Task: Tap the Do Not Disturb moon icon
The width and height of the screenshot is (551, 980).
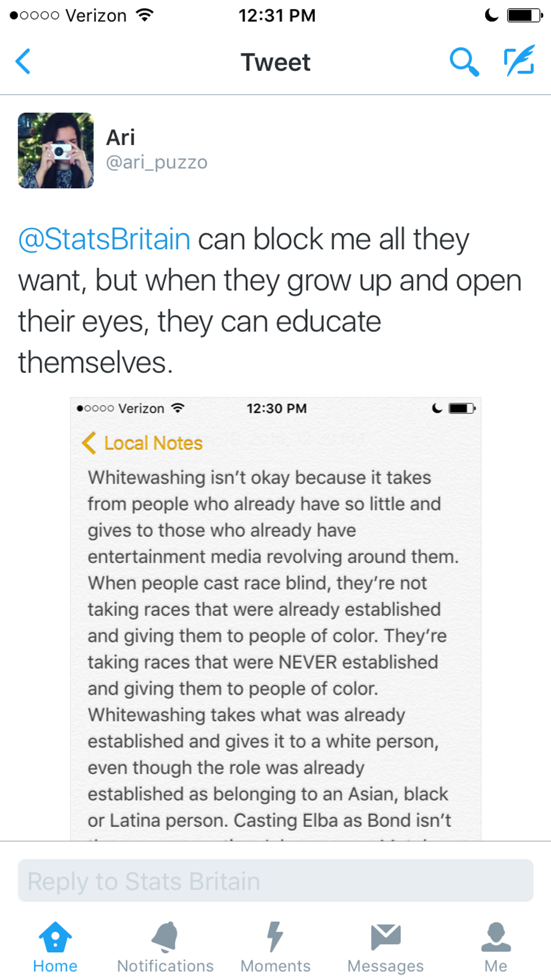Action: tap(491, 15)
